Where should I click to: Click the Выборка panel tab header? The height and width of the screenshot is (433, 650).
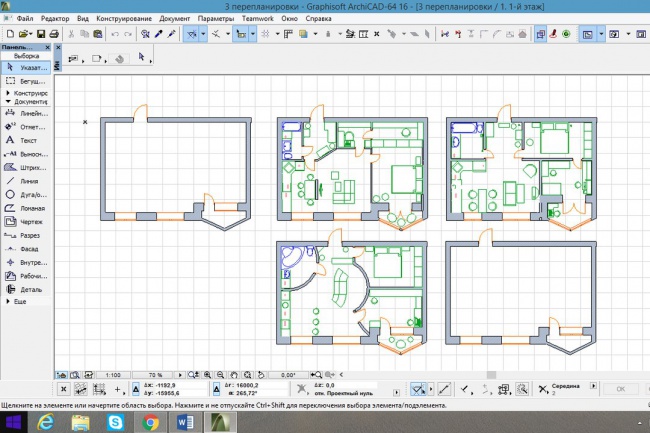coord(27,56)
